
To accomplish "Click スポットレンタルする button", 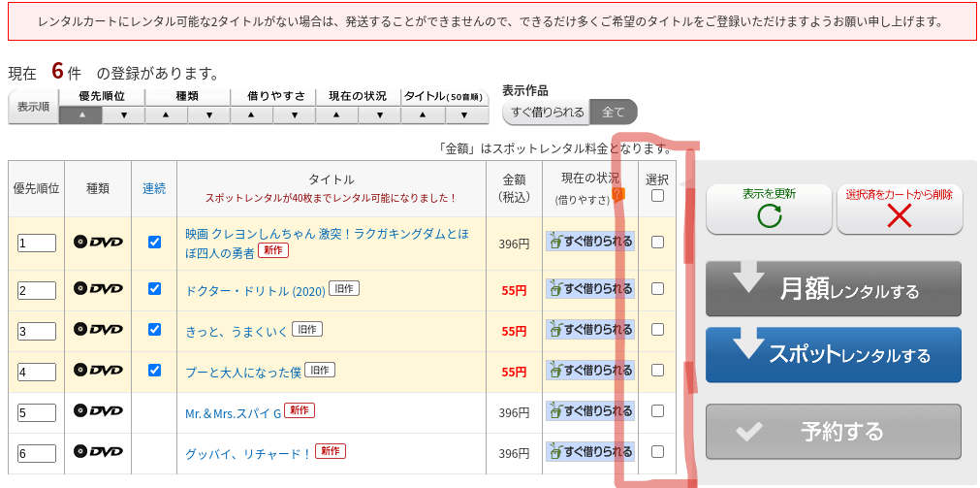I will coord(833,355).
